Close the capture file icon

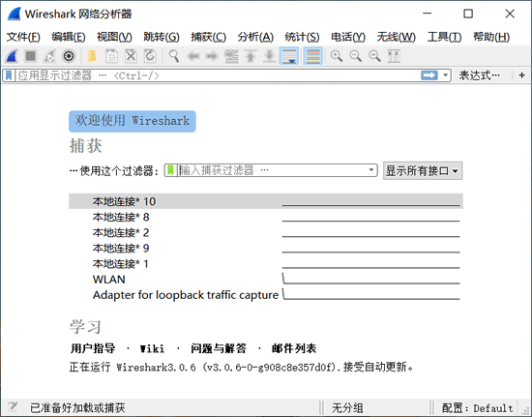pos(131,56)
